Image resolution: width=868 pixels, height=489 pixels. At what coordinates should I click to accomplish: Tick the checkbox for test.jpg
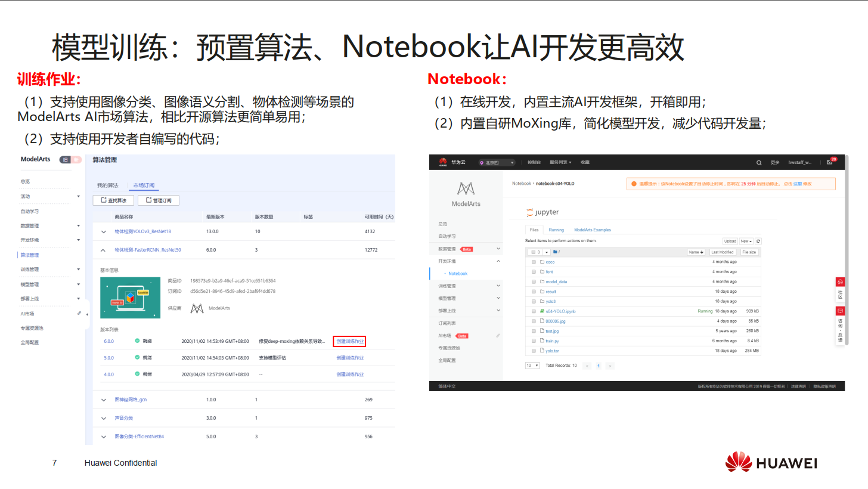(534, 331)
